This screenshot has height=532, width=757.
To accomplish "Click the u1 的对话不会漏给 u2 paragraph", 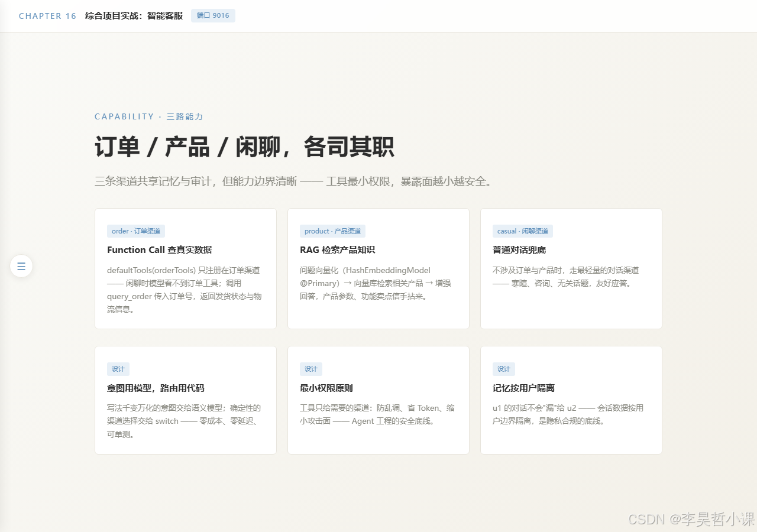I will pyautogui.click(x=568, y=414).
